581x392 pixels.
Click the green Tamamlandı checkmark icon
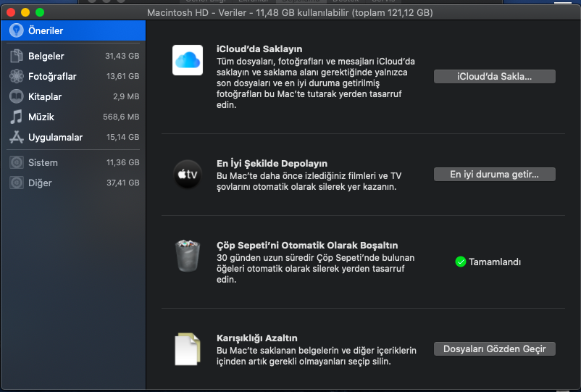click(x=460, y=262)
